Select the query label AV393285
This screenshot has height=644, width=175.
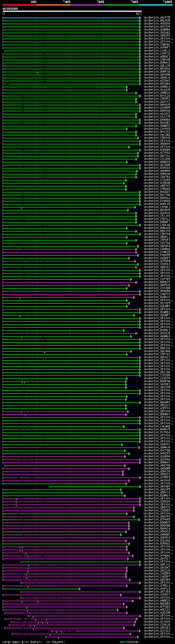10,9
